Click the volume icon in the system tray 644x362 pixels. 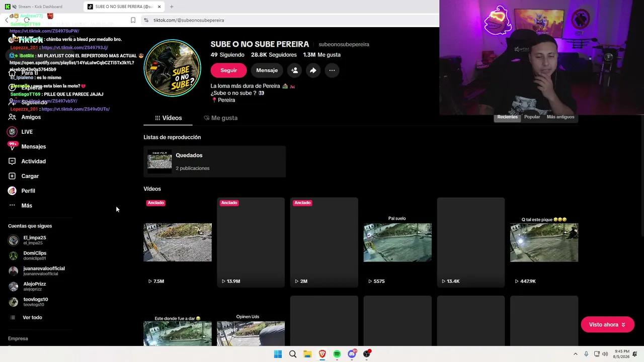coord(605,354)
